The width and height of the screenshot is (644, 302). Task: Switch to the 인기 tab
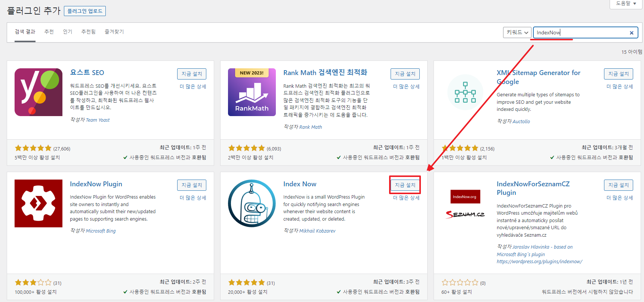[68, 32]
